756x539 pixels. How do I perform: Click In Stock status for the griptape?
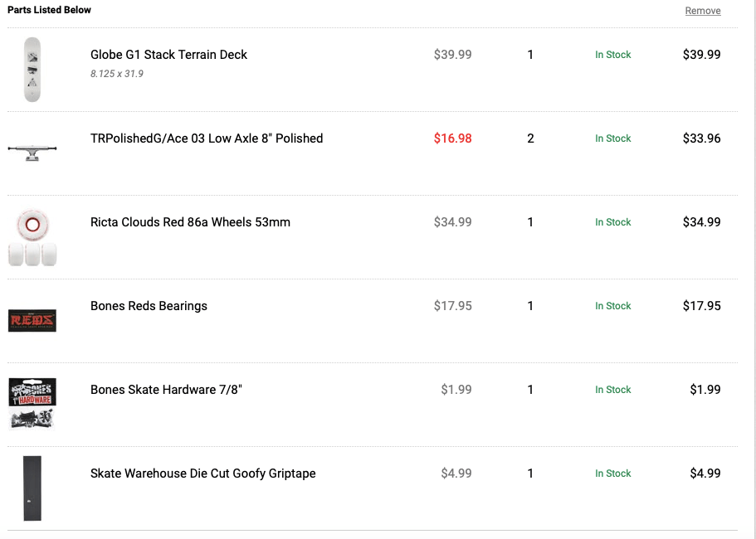[612, 473]
